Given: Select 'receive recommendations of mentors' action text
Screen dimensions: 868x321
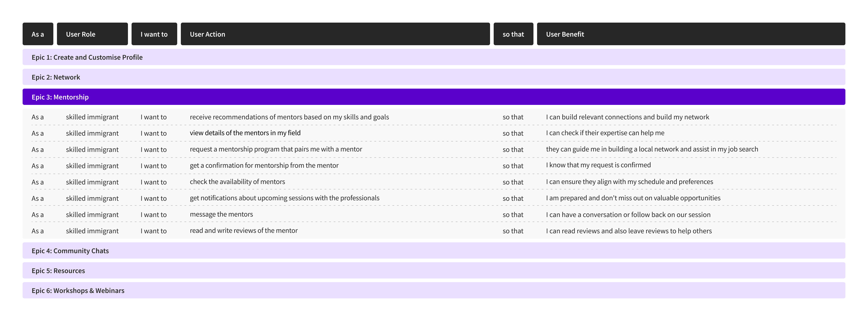Looking at the screenshot, I should pyautogui.click(x=289, y=117).
